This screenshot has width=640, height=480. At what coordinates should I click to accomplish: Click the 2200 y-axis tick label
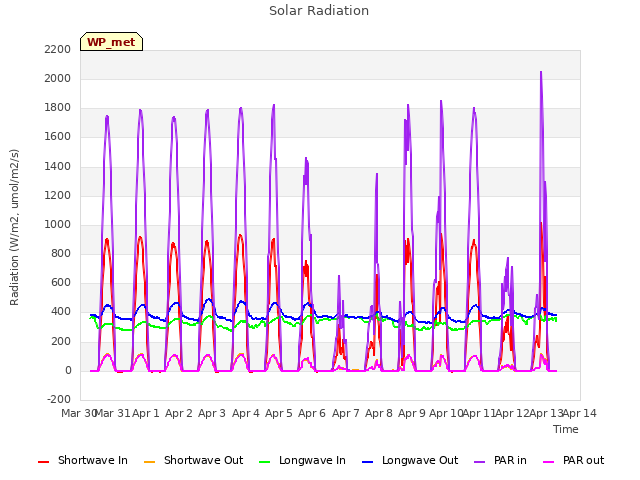(58, 49)
